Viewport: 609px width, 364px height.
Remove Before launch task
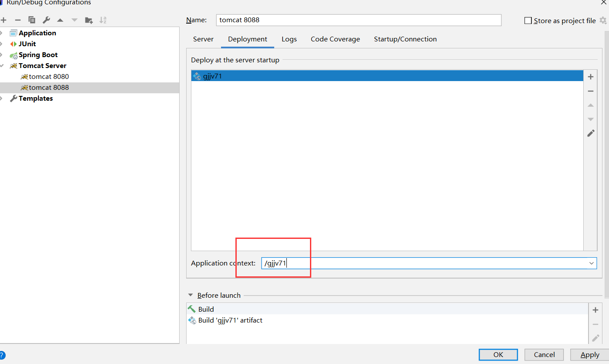(595, 324)
